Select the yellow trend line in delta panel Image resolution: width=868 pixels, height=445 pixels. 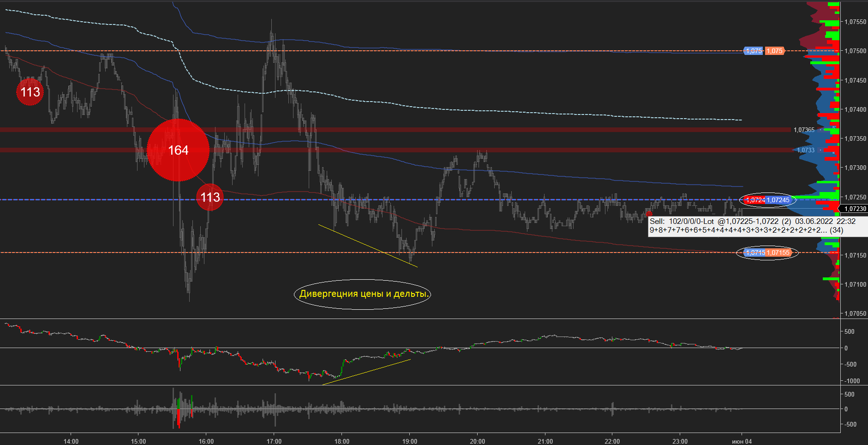tap(366, 372)
